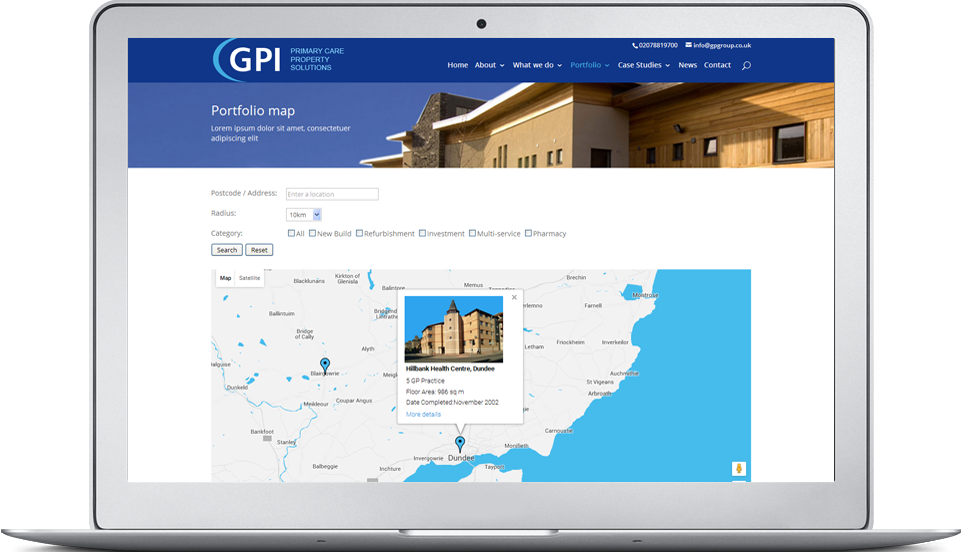This screenshot has height=552, width=961.
Task: Click the Reset button
Action: [259, 250]
